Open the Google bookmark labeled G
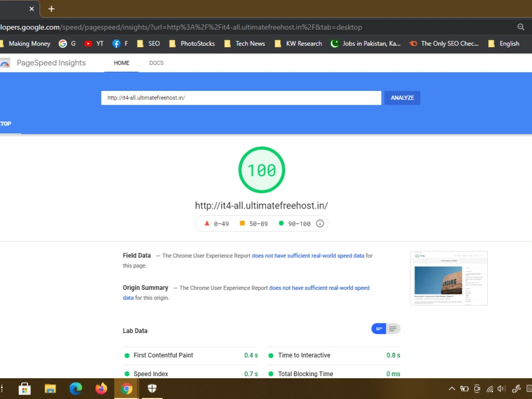The image size is (532, 399). point(67,44)
